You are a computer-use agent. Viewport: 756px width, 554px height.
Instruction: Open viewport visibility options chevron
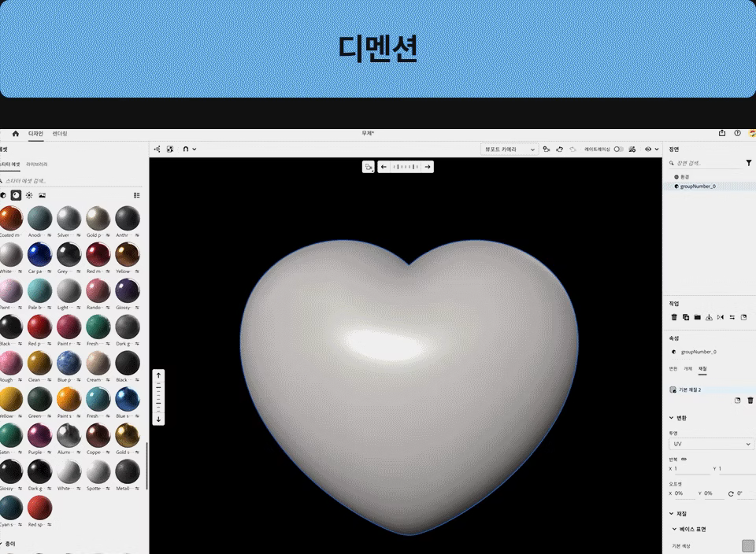click(x=657, y=150)
